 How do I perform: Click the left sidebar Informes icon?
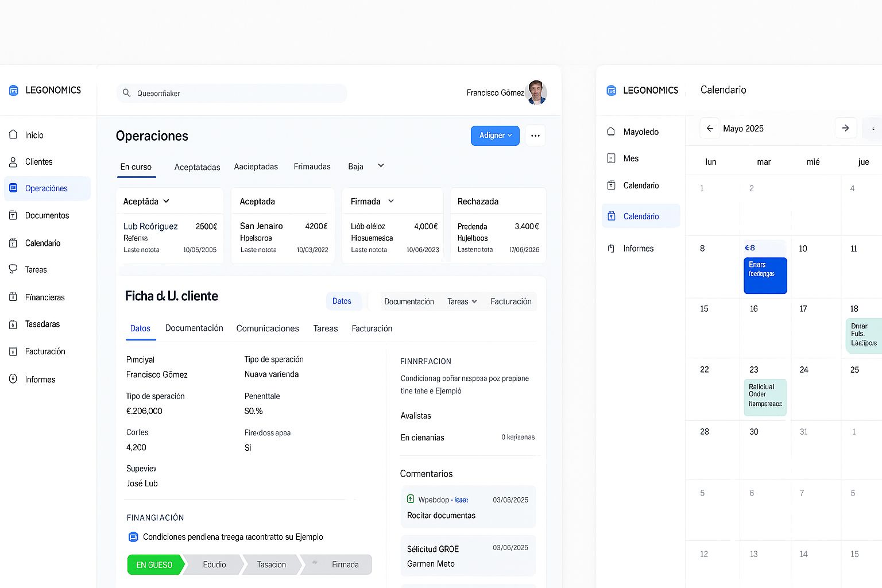pos(13,379)
